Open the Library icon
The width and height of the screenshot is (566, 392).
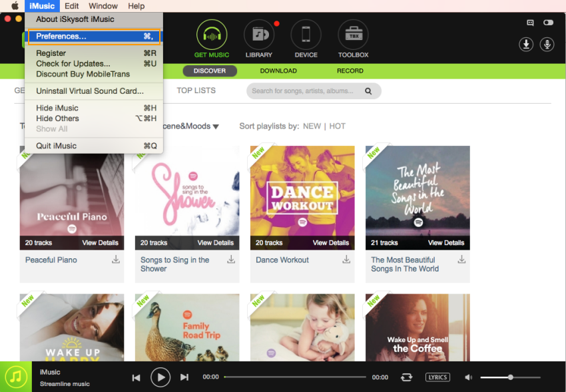pyautogui.click(x=259, y=35)
